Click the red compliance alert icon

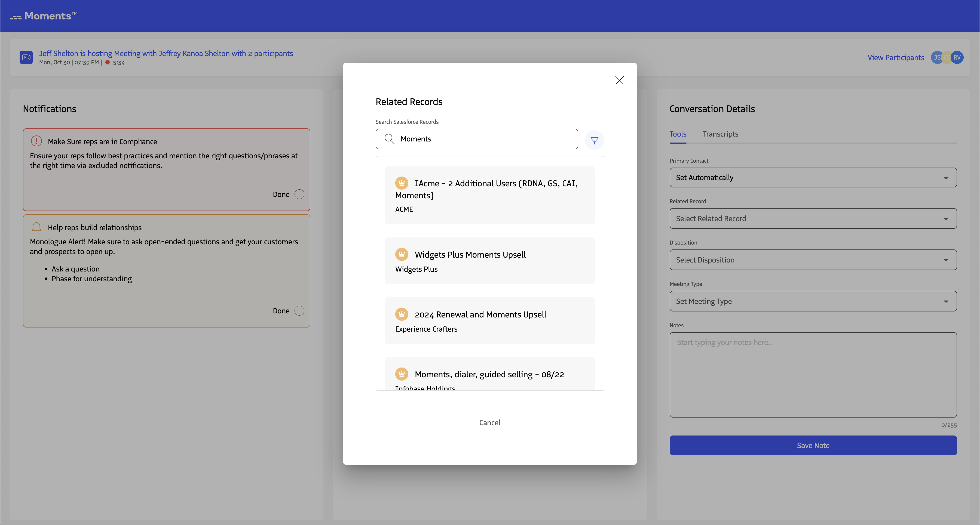coord(36,141)
